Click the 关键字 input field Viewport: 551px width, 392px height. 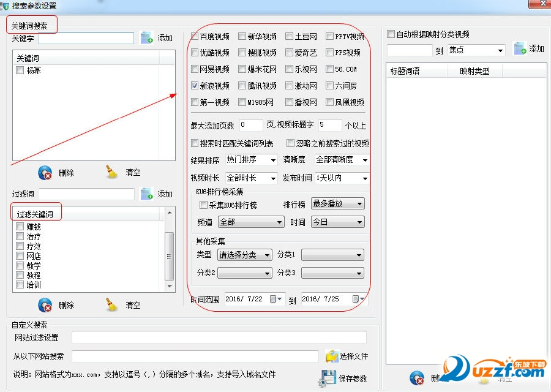coord(86,38)
